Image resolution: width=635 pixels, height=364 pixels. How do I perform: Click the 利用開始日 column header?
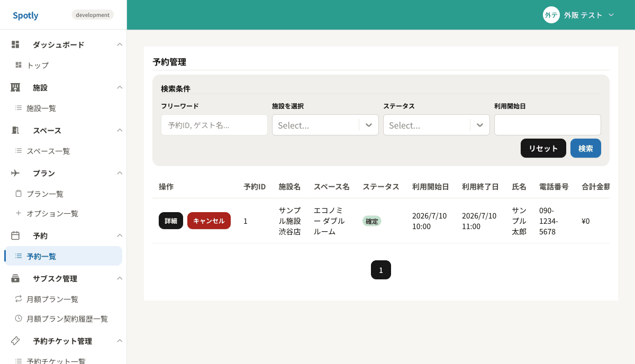coord(431,187)
